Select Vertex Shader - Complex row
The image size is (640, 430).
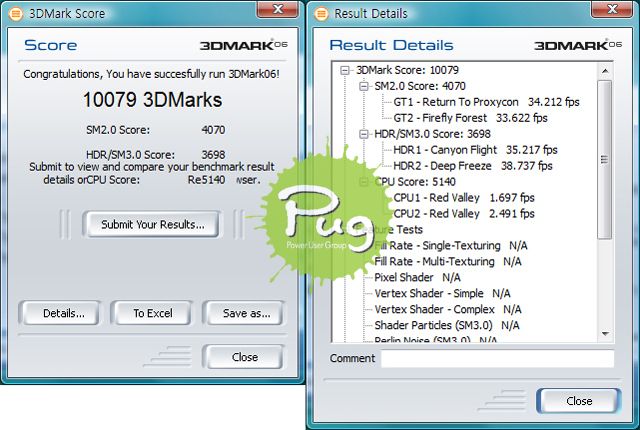pos(448,309)
